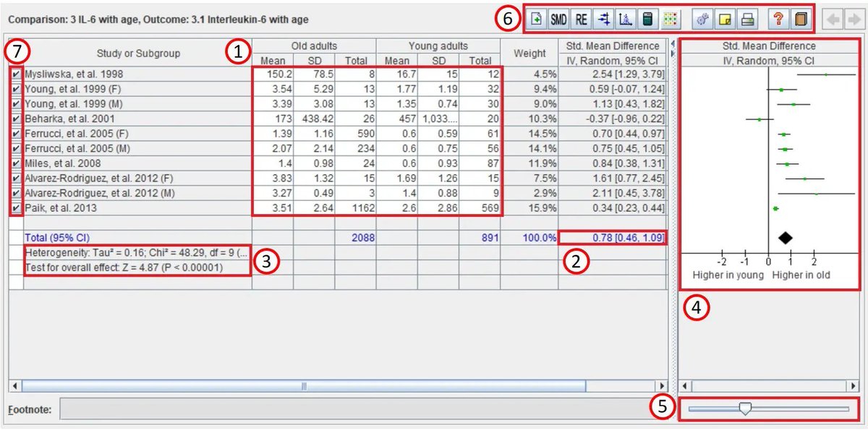
Task: Click the Test for overall effect row
Action: [137, 267]
